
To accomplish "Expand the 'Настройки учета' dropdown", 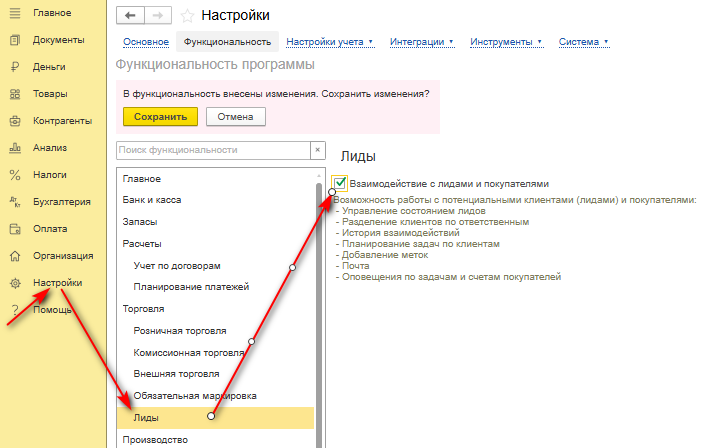I will coord(329,42).
